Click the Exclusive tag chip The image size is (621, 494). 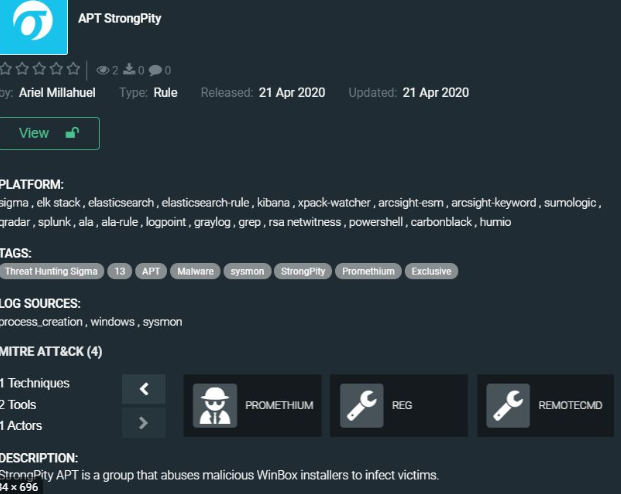tap(432, 271)
